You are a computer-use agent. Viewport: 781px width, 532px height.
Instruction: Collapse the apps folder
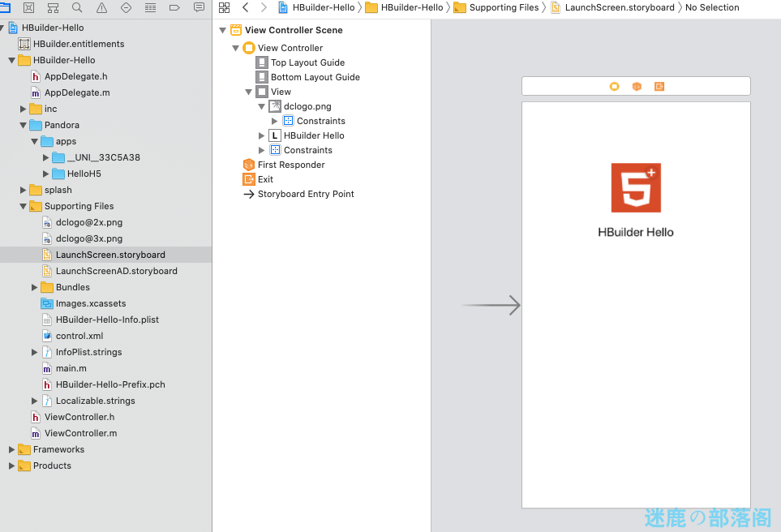(34, 141)
